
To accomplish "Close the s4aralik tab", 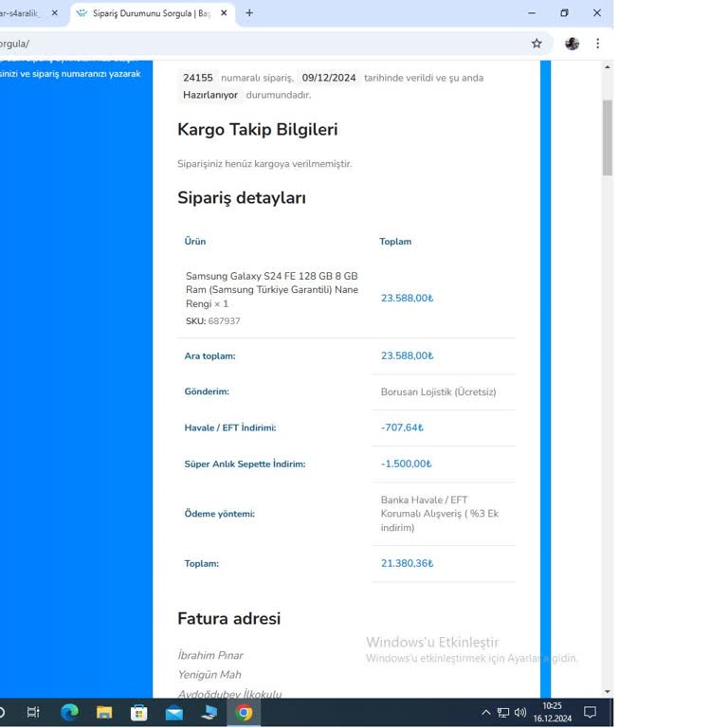I will (55, 13).
